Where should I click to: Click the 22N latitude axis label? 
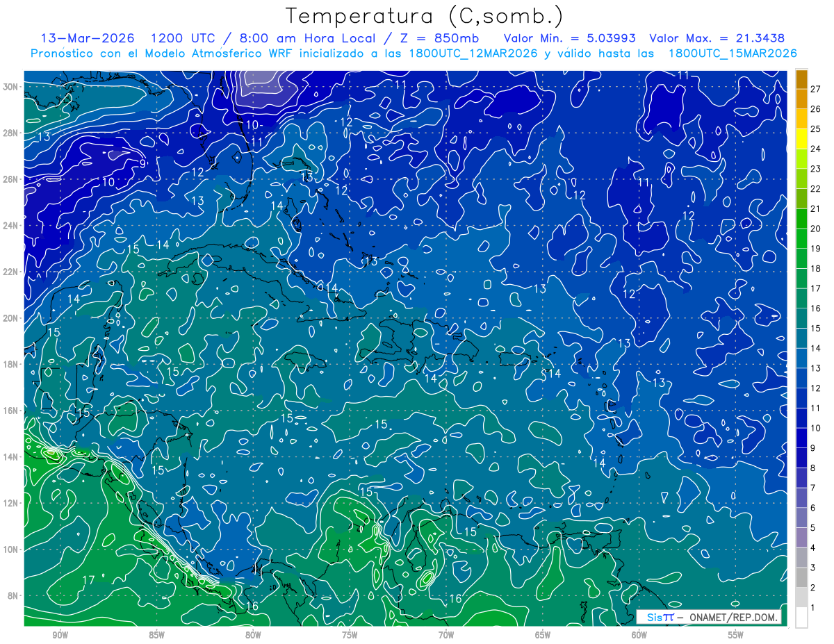click(x=10, y=272)
